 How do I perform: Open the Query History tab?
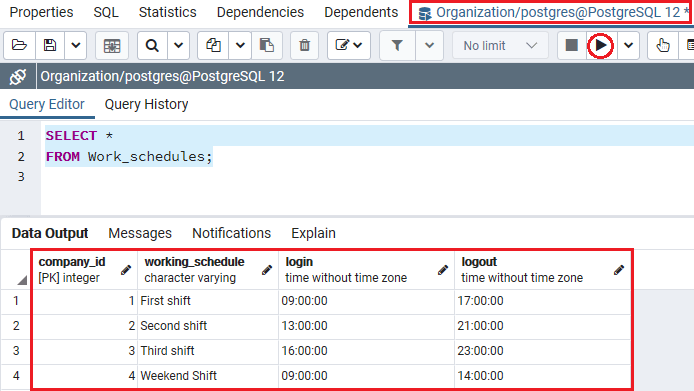tap(147, 104)
